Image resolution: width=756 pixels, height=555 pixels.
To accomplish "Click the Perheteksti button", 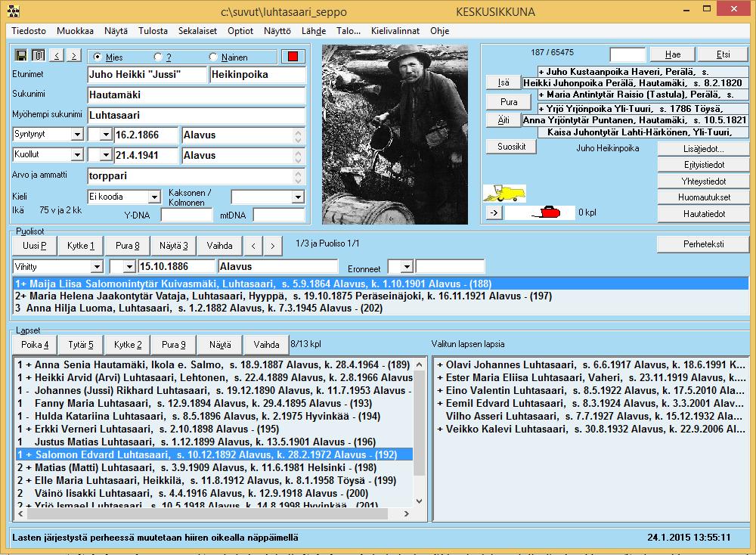I will 703,244.
